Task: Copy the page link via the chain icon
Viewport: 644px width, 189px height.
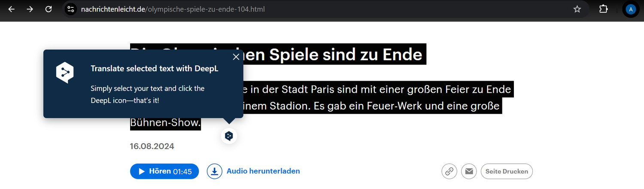Action: 449,171
